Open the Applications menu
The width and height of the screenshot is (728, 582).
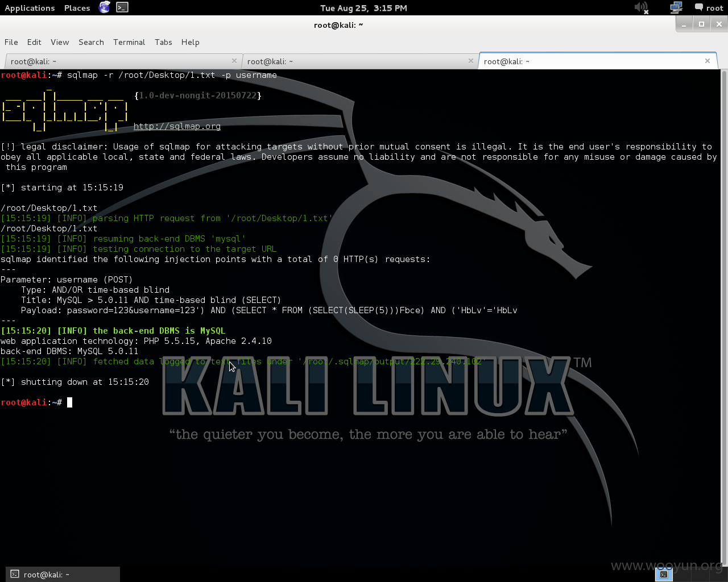[30, 8]
